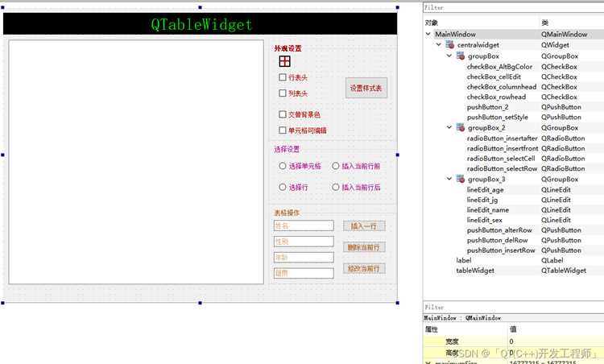This screenshot has height=364, width=604.
Task: Select checkBox_columnhead in the object tree
Action: click(502, 87)
